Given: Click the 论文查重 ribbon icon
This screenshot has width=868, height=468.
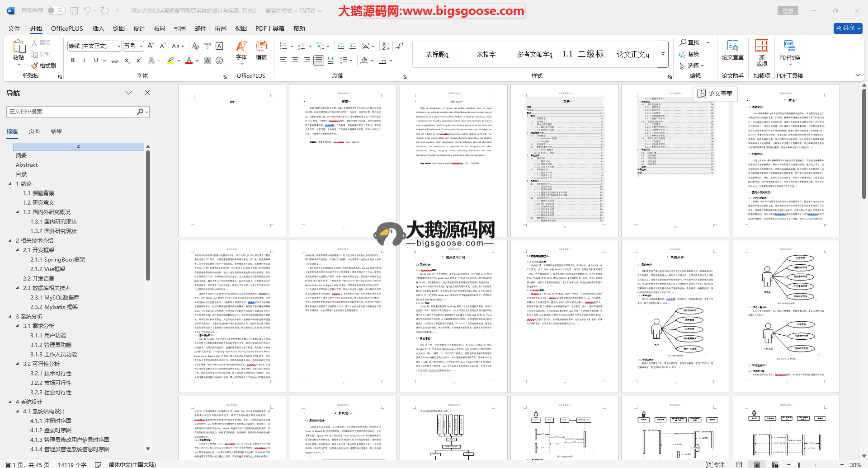Looking at the screenshot, I should [732, 51].
